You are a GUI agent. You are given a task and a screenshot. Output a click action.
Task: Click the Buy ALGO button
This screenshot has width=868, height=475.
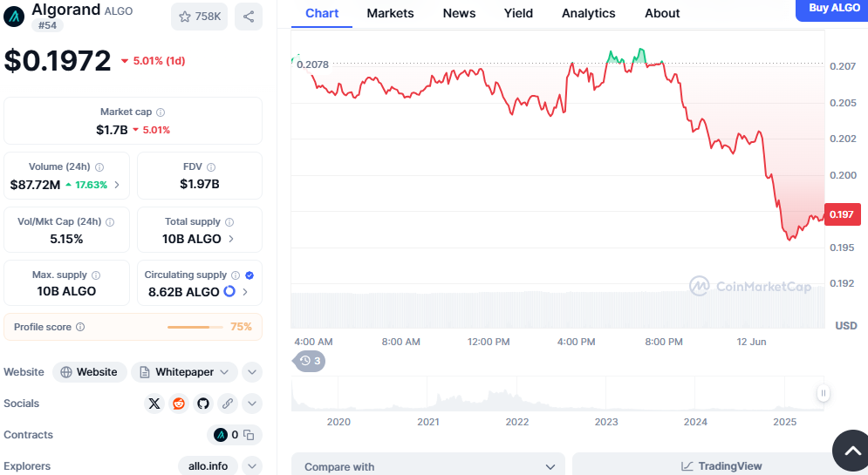[x=833, y=8]
